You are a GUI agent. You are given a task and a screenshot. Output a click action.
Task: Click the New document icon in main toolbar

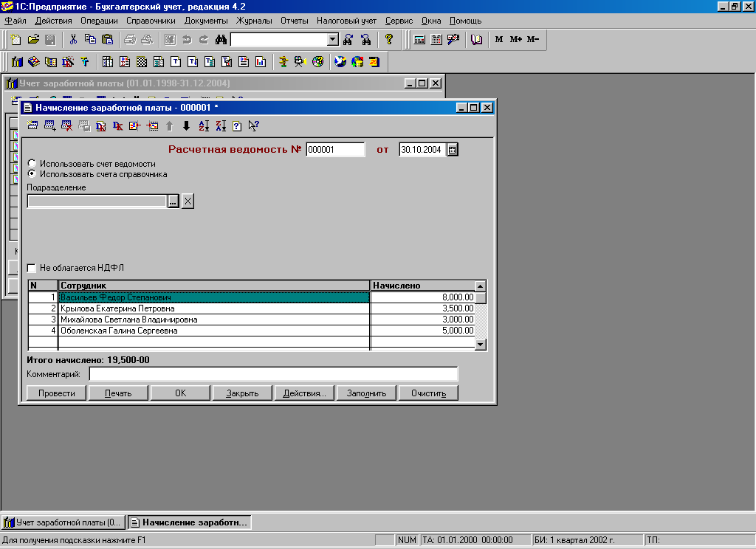point(16,40)
